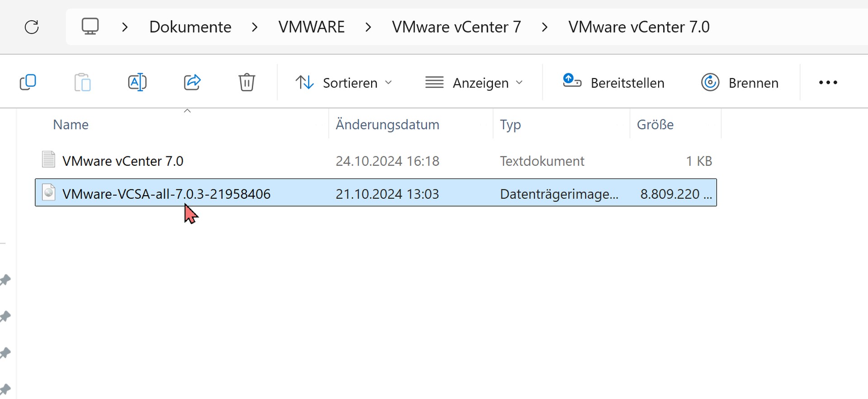This screenshot has width=868, height=399.
Task: Navigate to VMware vCenter 7 breadcrumb
Action: pos(456,27)
